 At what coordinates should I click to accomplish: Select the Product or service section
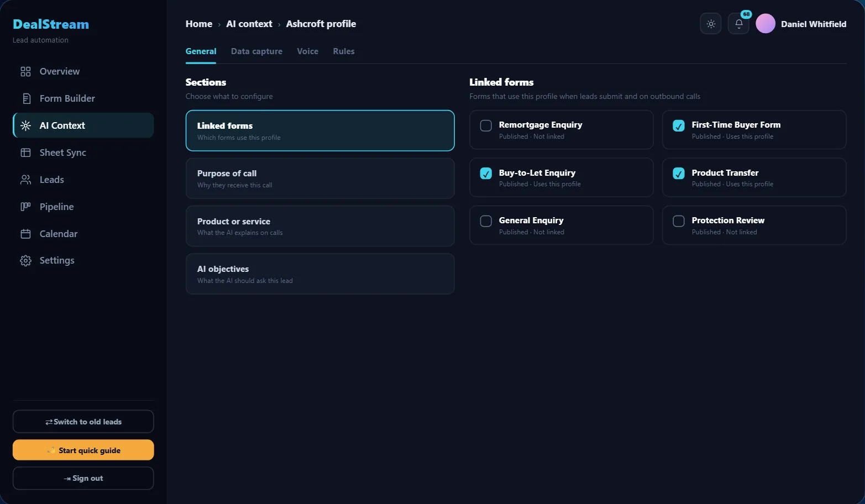point(320,226)
